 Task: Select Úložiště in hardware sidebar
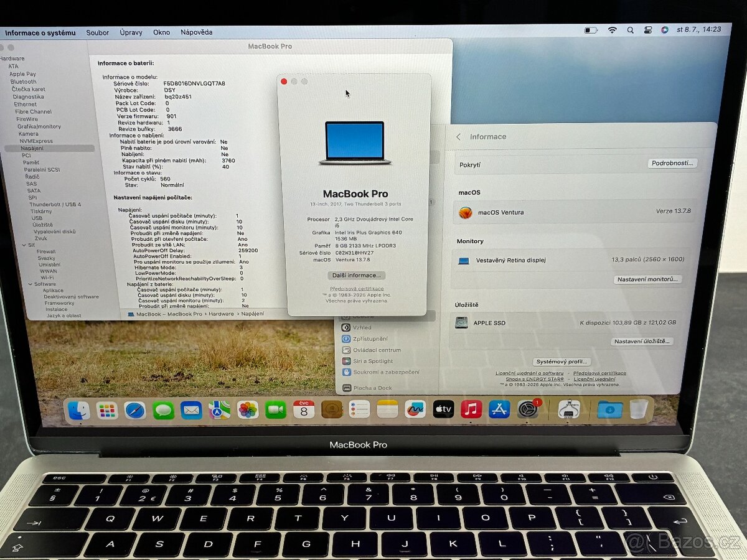coord(42,225)
